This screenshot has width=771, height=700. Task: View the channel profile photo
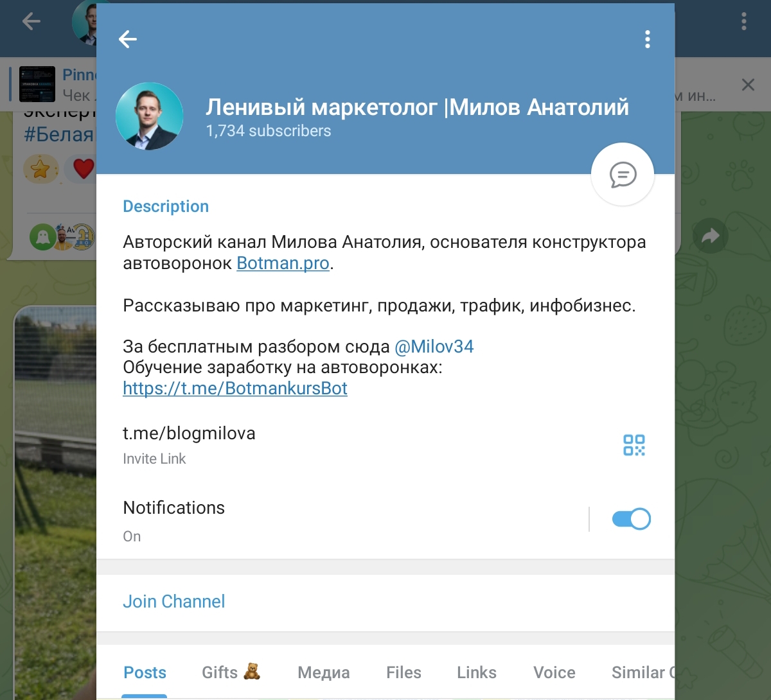point(149,116)
